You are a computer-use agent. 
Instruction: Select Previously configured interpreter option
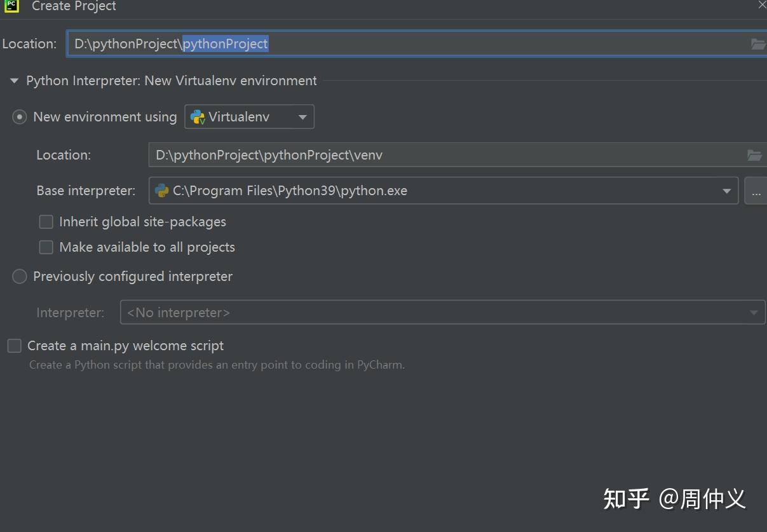coord(20,276)
